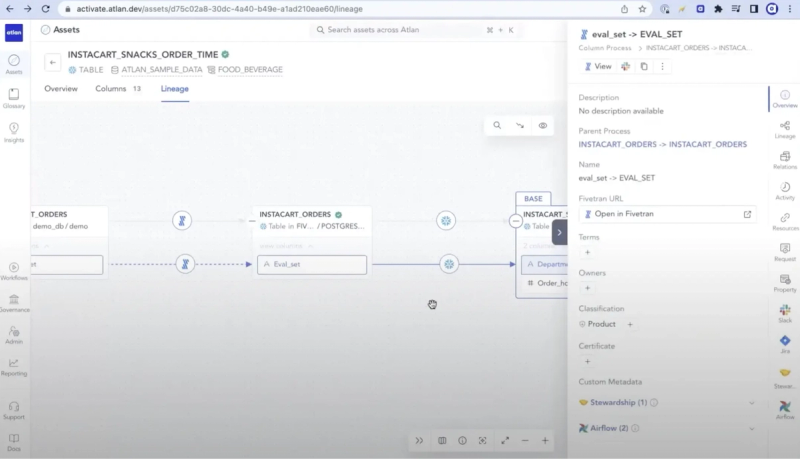Open Glossary in the left sidebar
The image size is (800, 459).
coord(14,98)
